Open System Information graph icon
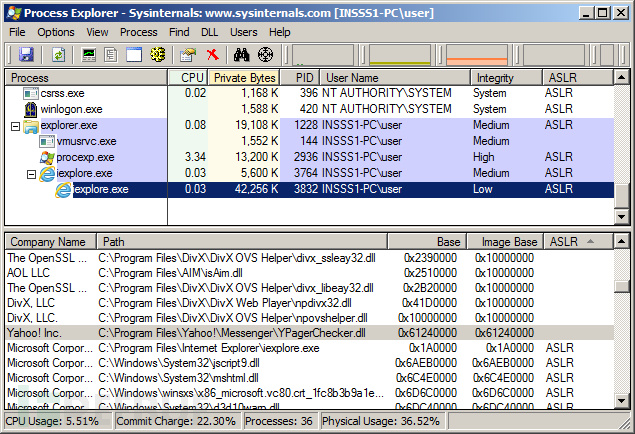The width and height of the screenshot is (635, 434). click(89, 55)
